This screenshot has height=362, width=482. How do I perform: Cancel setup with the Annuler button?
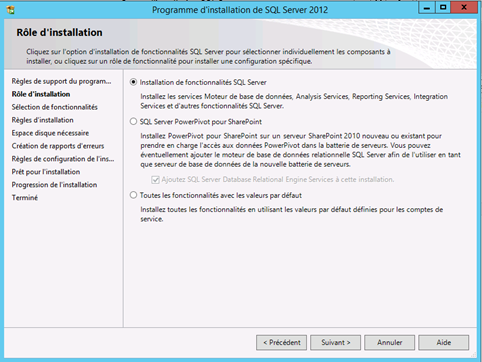pos(389,342)
